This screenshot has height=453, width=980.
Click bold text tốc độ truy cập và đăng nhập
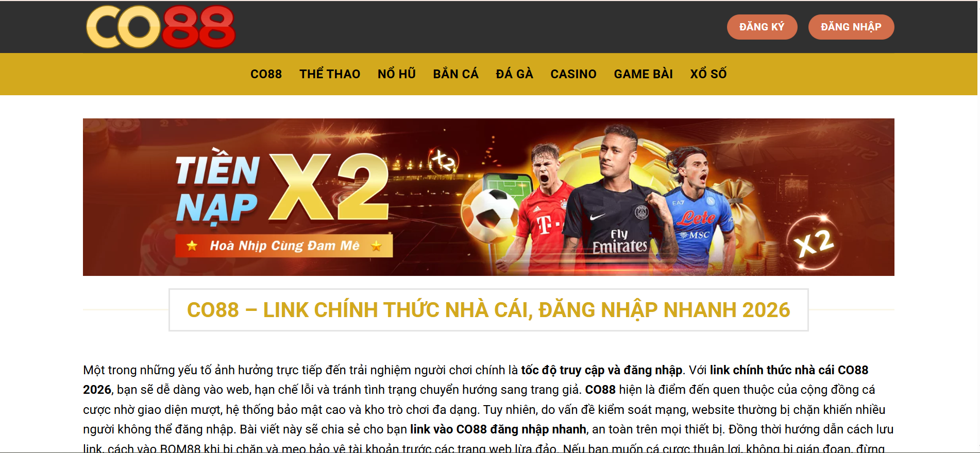coord(602,370)
